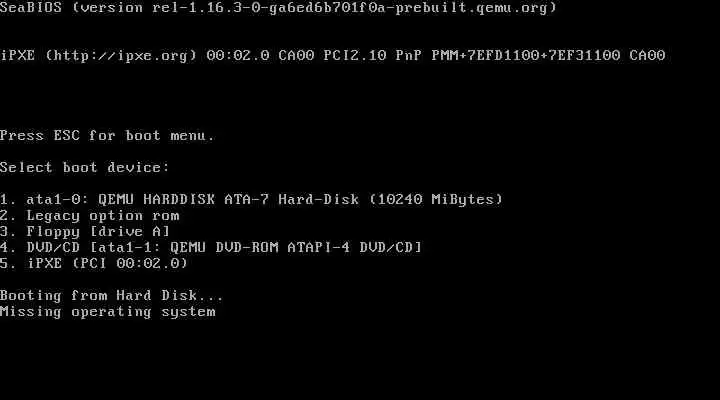The height and width of the screenshot is (400, 720).
Task: Select boot entry 2 Legacy option rom
Action: pyautogui.click(x=90, y=215)
